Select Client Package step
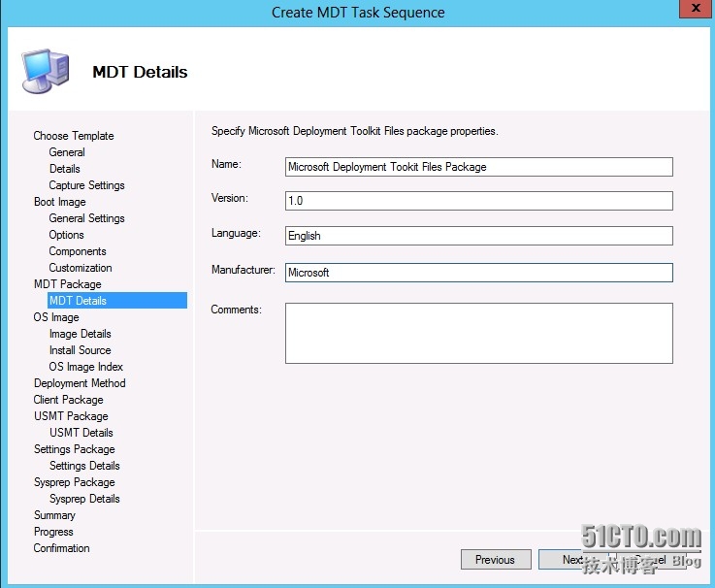The height and width of the screenshot is (588, 715). (69, 400)
